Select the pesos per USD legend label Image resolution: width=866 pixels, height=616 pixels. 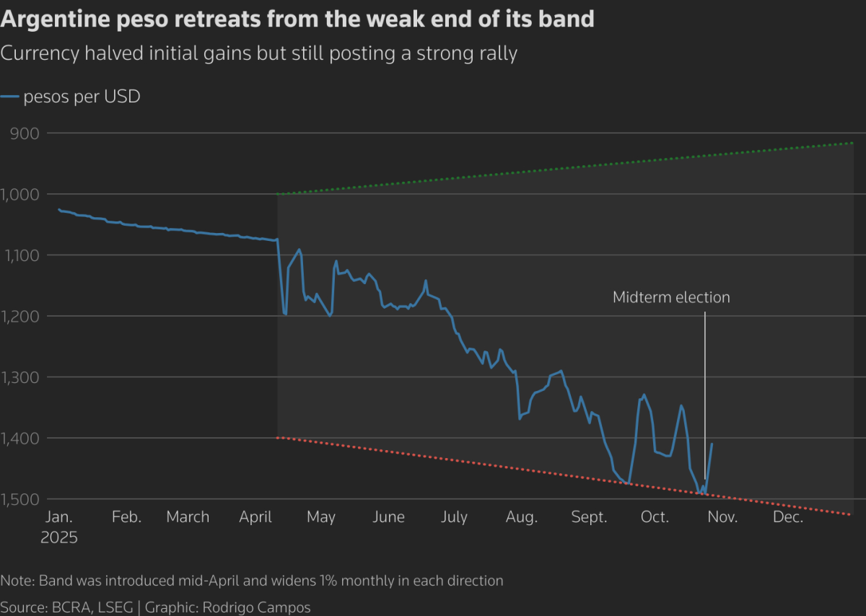point(82,97)
